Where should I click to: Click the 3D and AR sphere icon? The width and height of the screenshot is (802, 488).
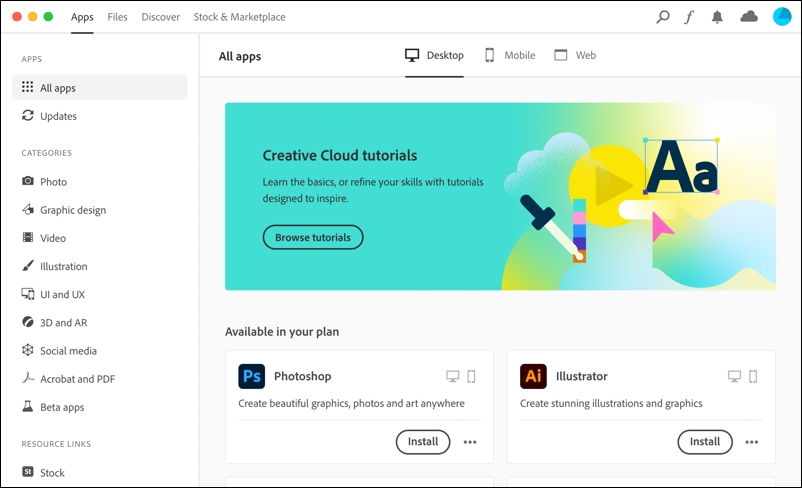28,322
